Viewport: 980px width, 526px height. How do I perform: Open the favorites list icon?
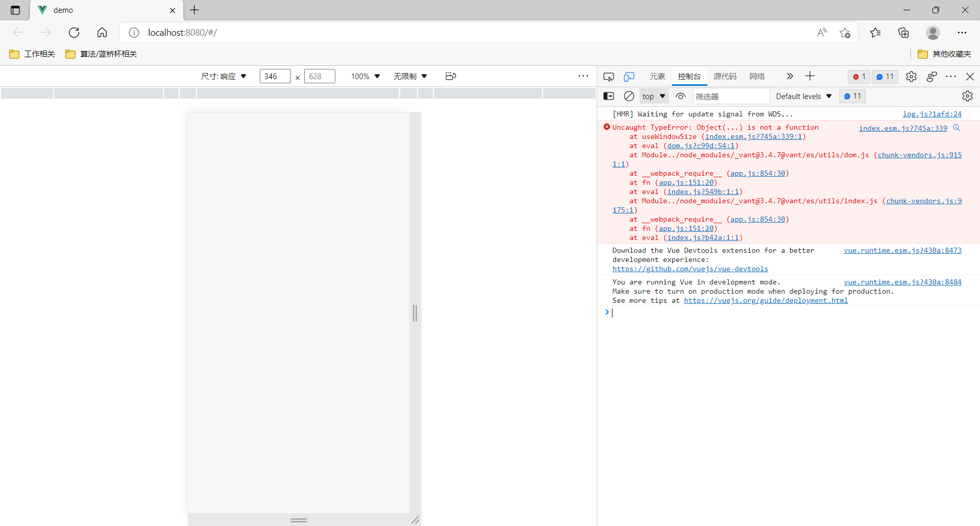875,33
